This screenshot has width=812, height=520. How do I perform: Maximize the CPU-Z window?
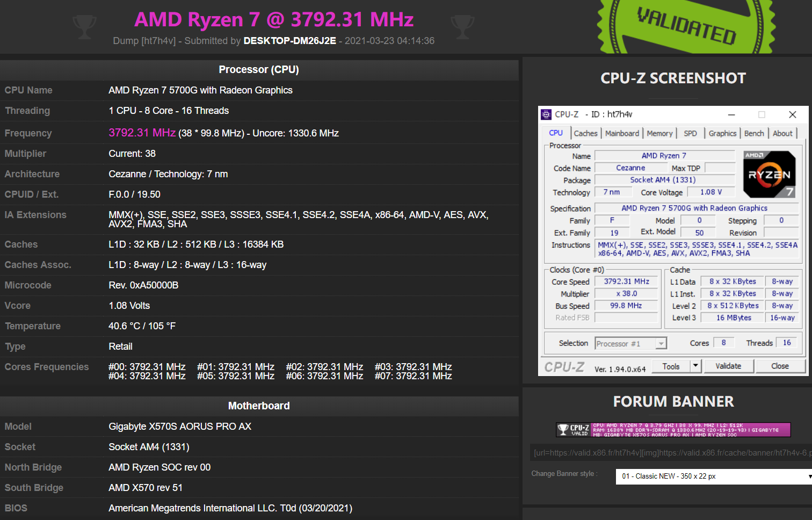point(762,114)
